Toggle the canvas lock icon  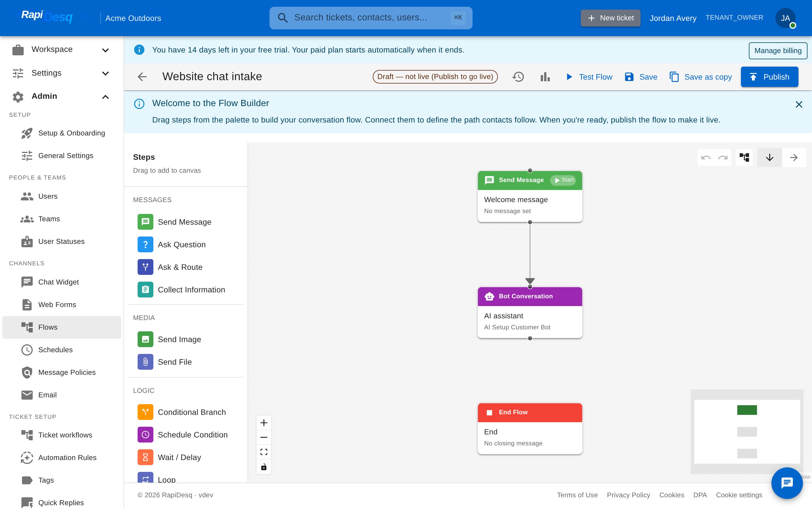[264, 467]
